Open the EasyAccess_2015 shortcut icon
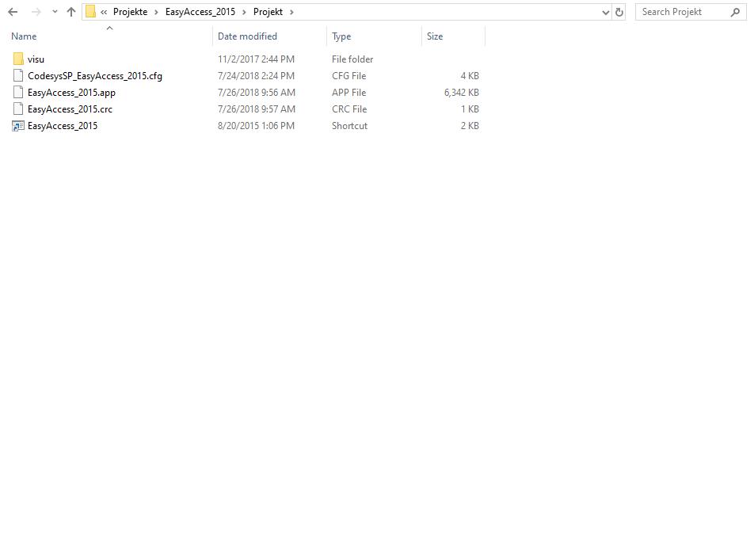 17,125
